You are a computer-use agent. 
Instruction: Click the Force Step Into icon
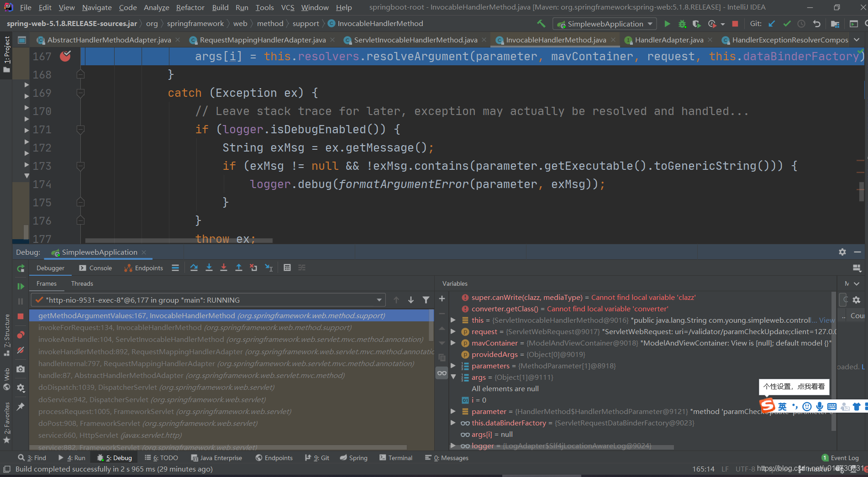click(x=224, y=268)
